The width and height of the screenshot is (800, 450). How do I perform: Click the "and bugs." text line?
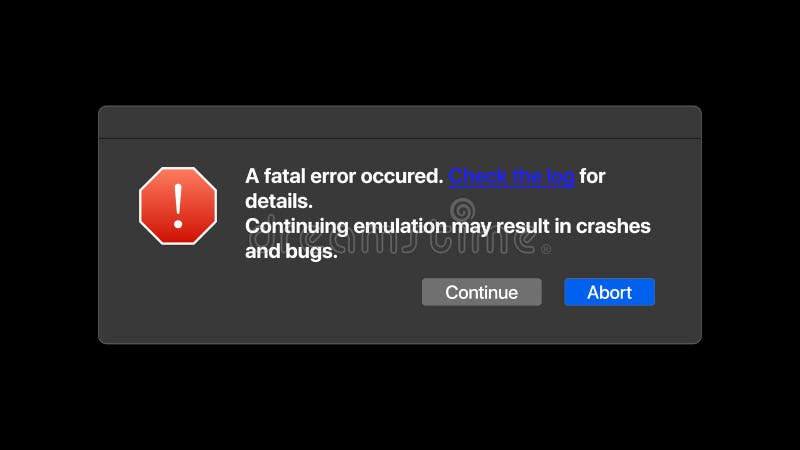point(291,251)
